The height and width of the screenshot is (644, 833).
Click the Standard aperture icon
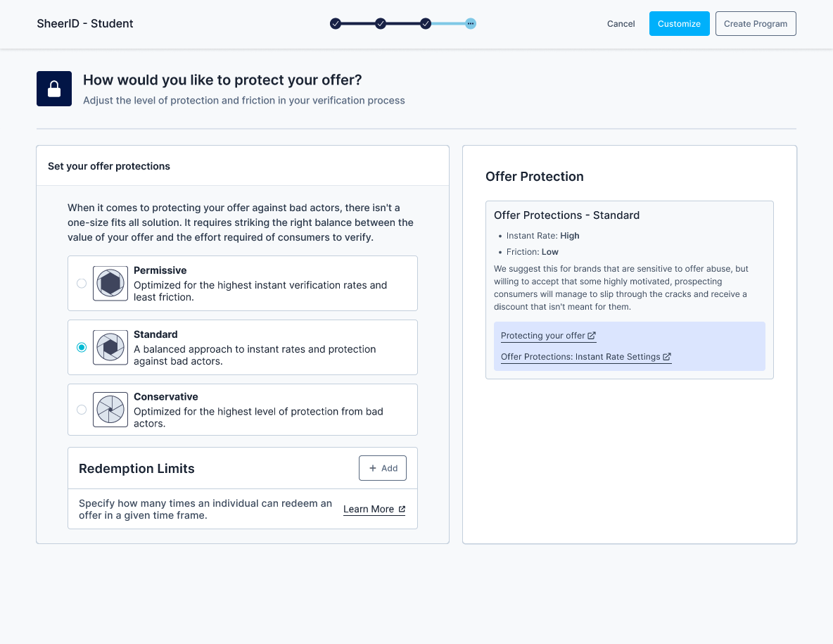(110, 348)
